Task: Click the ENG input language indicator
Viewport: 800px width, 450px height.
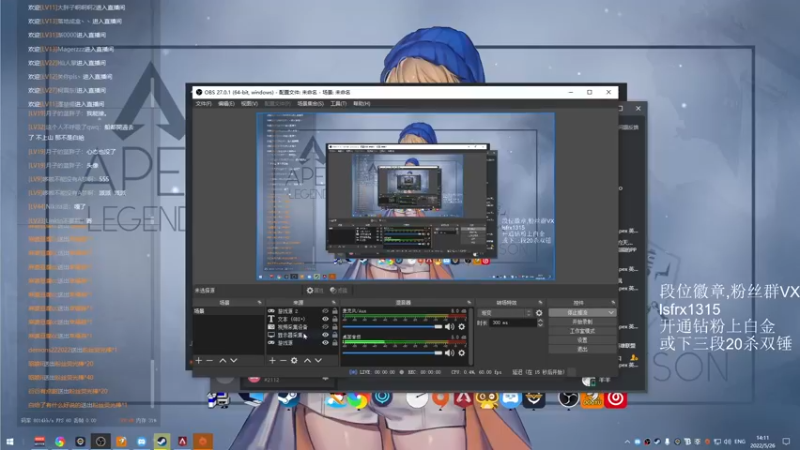Action: pos(739,441)
